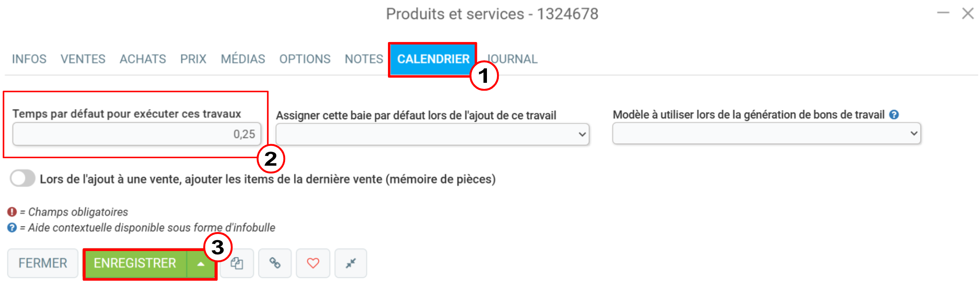980x283 pixels.
Task: Click the green ENREGISTRER button
Action: [135, 264]
